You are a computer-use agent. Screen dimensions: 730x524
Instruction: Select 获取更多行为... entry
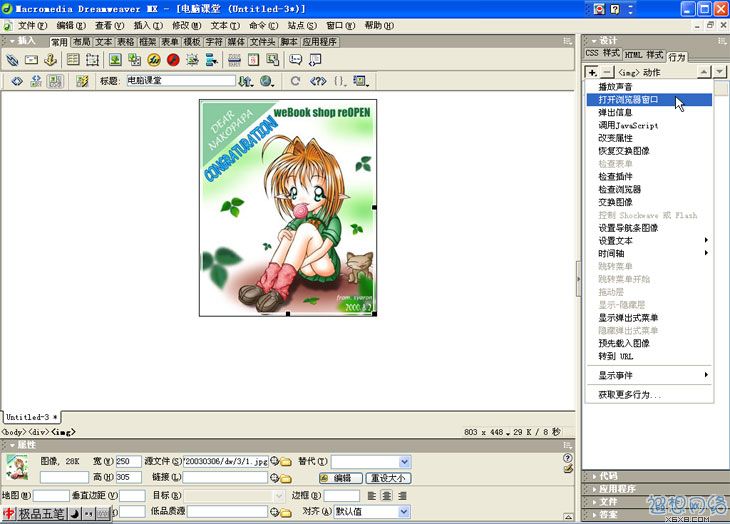pyautogui.click(x=649, y=395)
